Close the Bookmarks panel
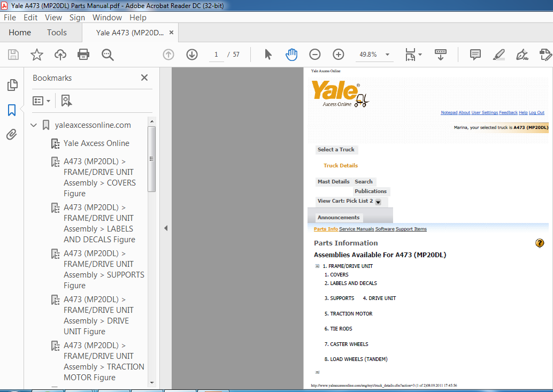Image resolution: width=553 pixels, height=392 pixels. [144, 78]
